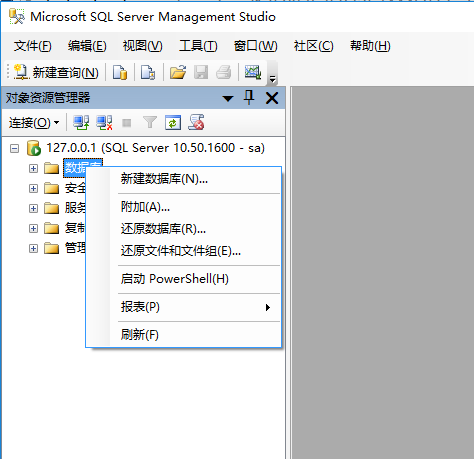
Task: Click the 服务 folder icon
Action: [x=51, y=208]
